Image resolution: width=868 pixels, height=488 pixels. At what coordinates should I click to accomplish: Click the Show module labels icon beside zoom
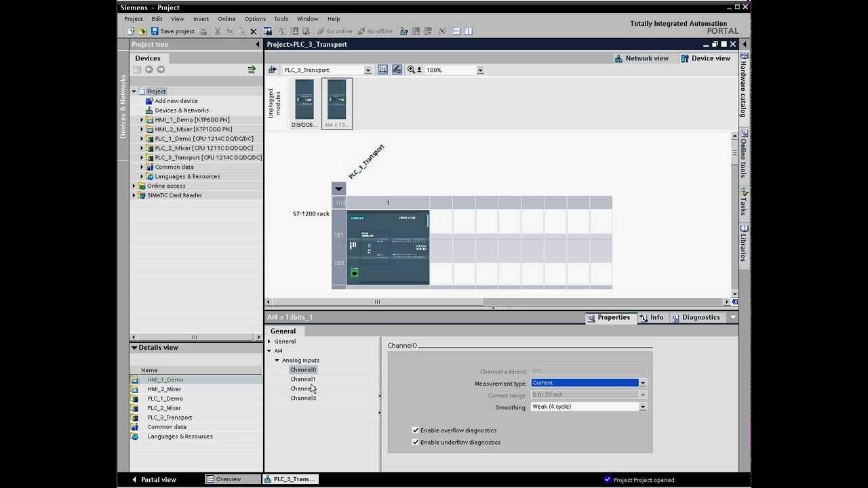tap(397, 70)
